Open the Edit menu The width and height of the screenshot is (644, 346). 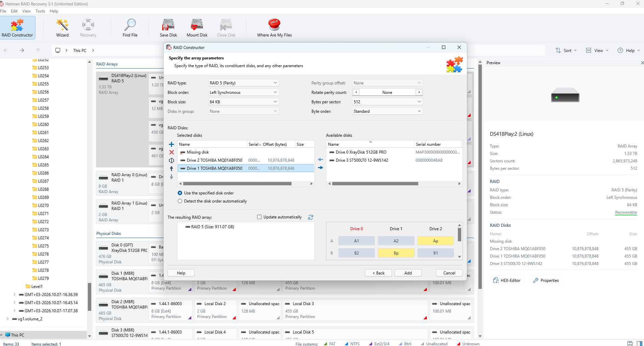(14, 11)
